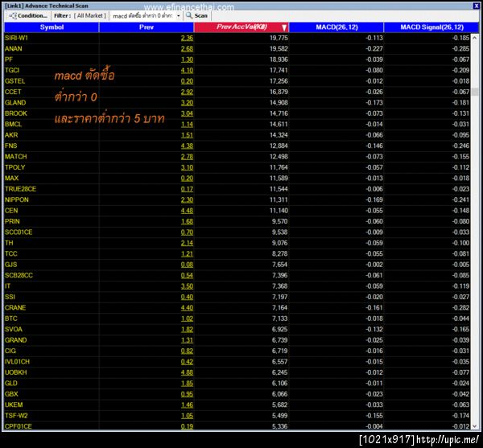Screen dimensions: 483x448
Task: Select the MATCH symbol
Action: (16, 157)
